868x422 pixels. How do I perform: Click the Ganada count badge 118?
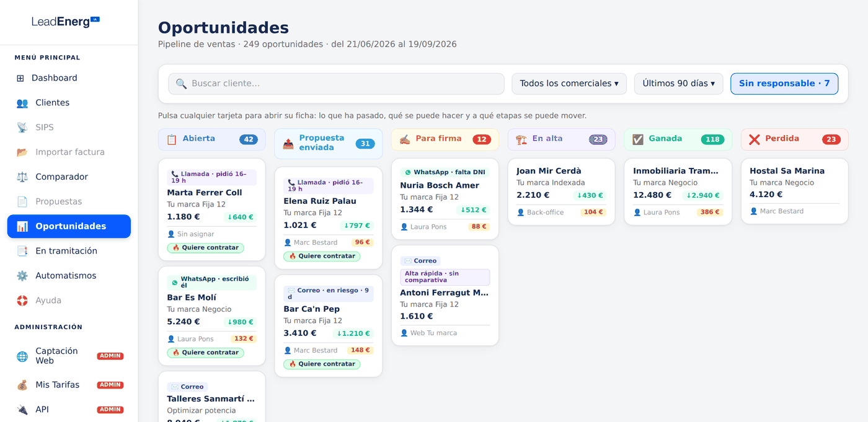click(x=712, y=139)
